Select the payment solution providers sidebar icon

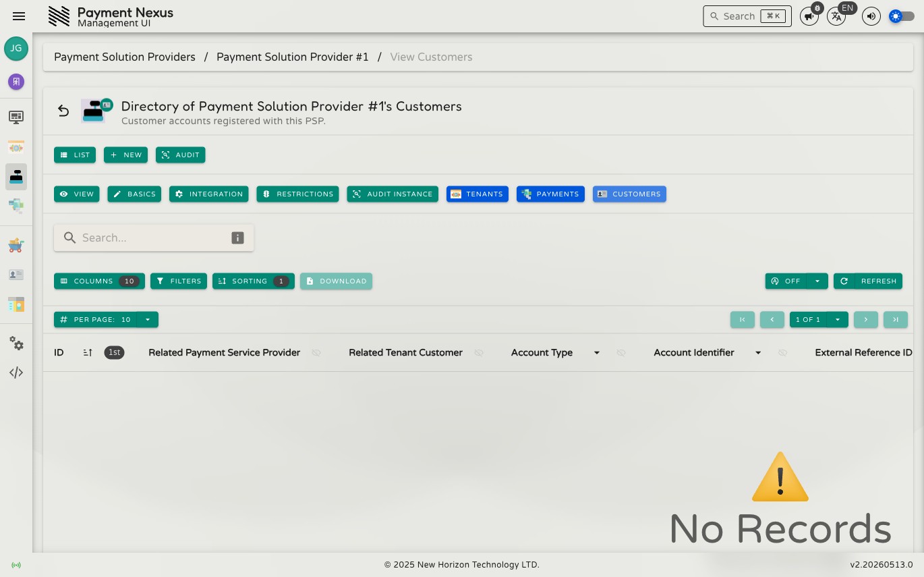[16, 177]
